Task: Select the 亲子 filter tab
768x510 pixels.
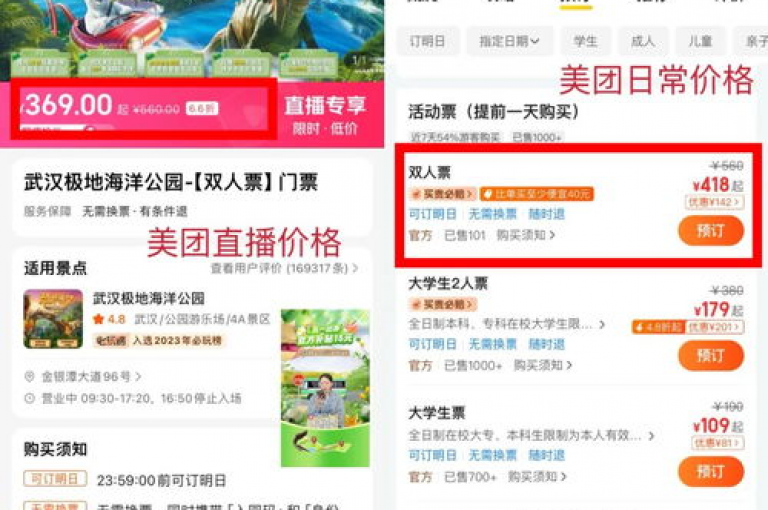Action: pyautogui.click(x=751, y=41)
